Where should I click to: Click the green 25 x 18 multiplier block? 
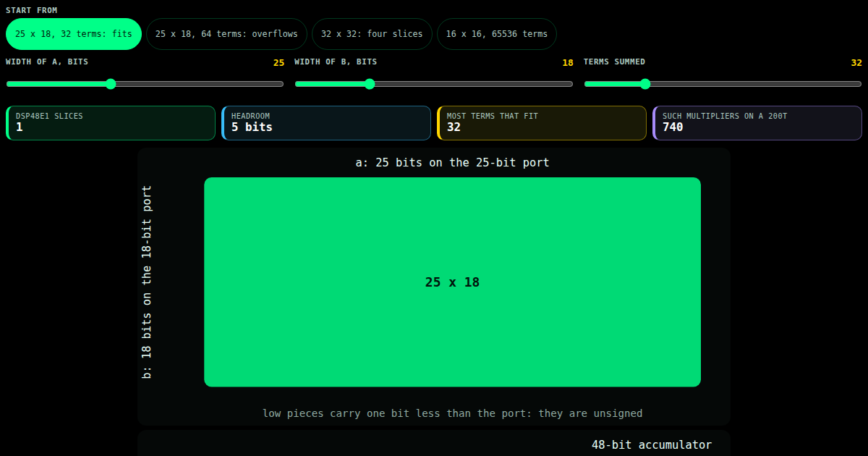(x=452, y=282)
